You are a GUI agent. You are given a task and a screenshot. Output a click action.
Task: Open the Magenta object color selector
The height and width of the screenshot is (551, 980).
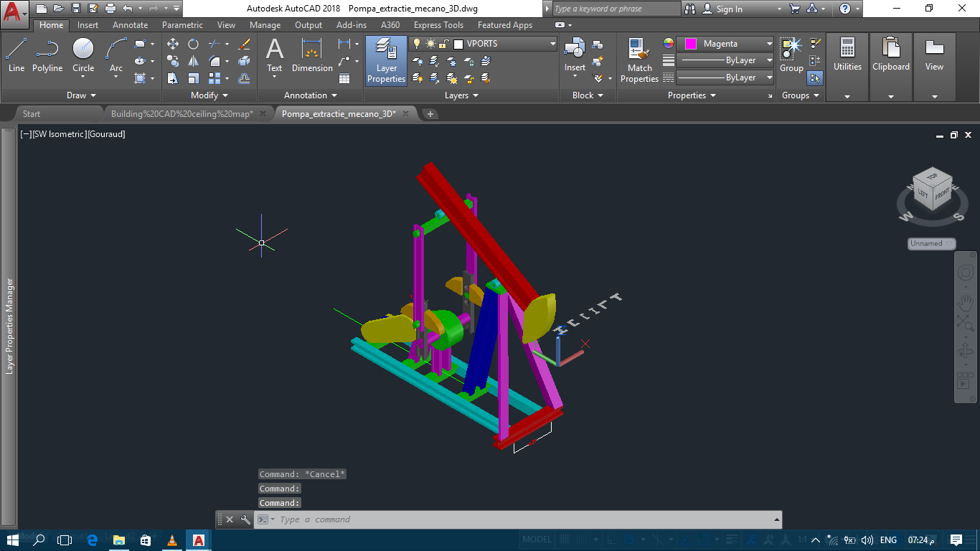[x=725, y=44]
